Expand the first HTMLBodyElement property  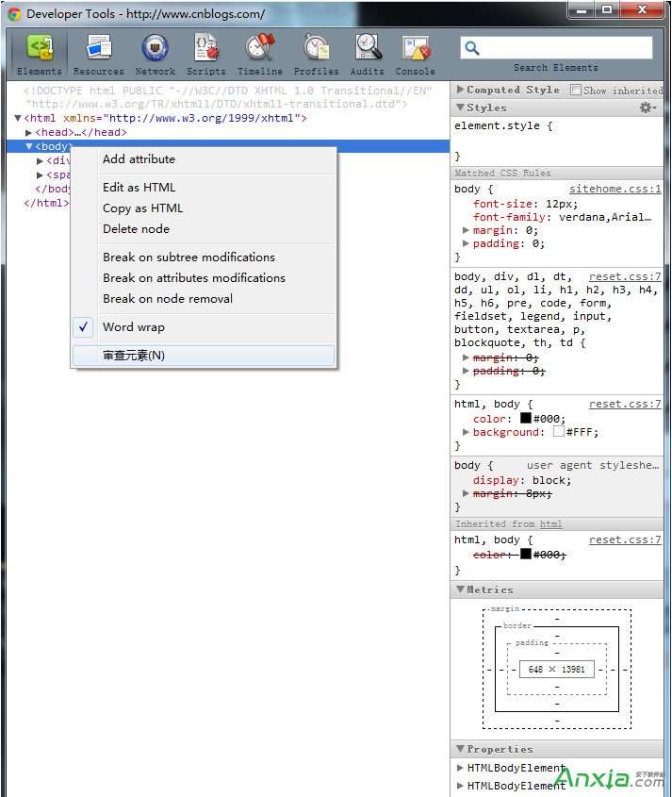460,768
